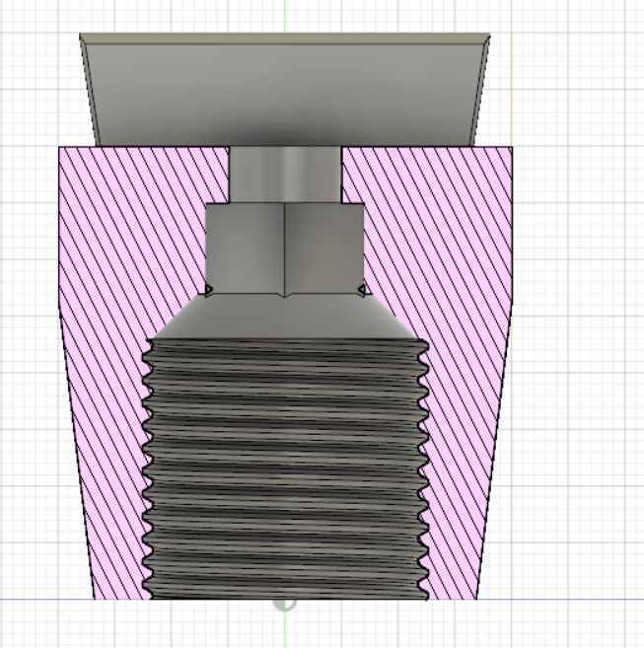Click the threaded screw body
Viewport: 644px width, 648px height.
point(285,469)
